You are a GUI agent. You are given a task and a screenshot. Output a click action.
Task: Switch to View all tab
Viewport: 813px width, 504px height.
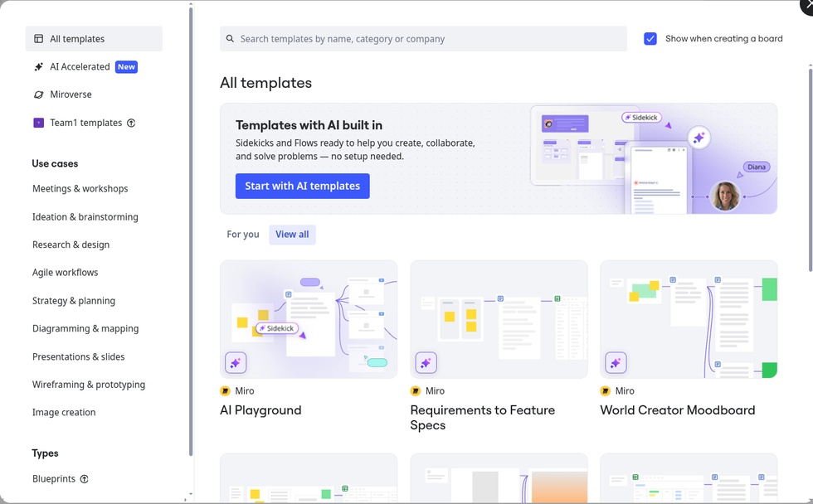[x=292, y=235]
